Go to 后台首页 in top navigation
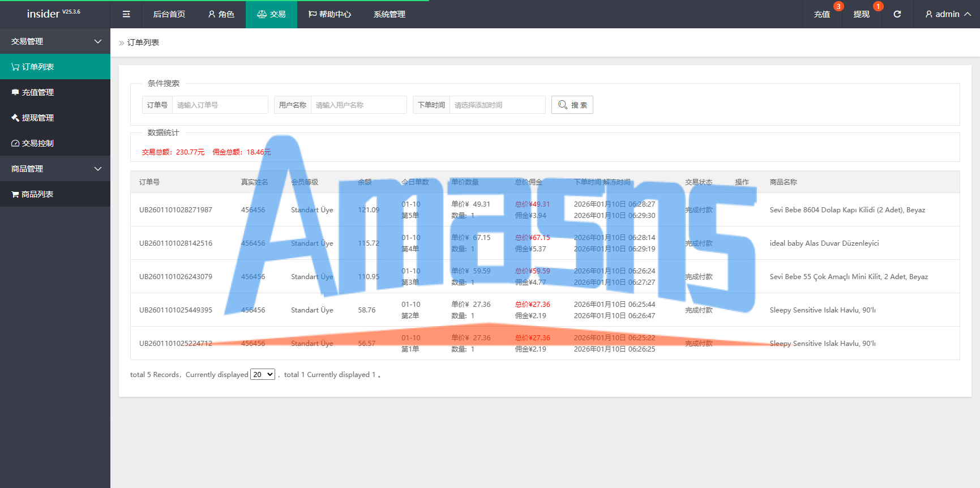This screenshot has height=488, width=980. 169,14
